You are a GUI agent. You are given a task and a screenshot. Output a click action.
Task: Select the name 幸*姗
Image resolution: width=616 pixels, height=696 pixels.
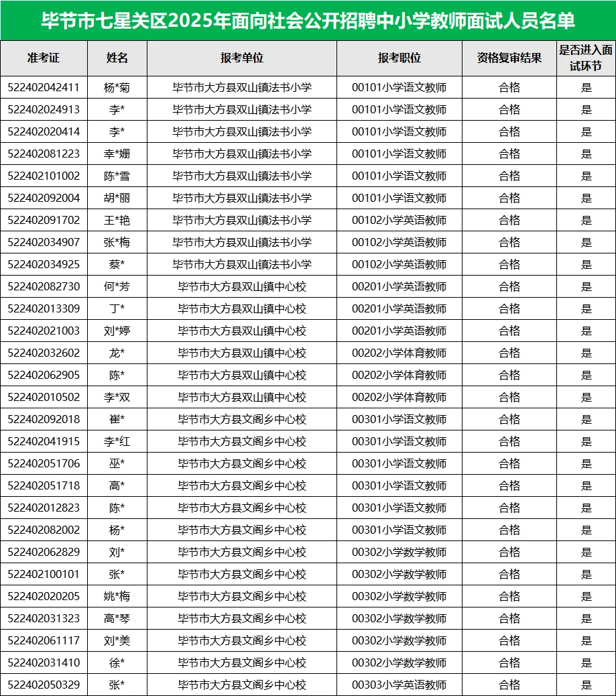(x=115, y=154)
